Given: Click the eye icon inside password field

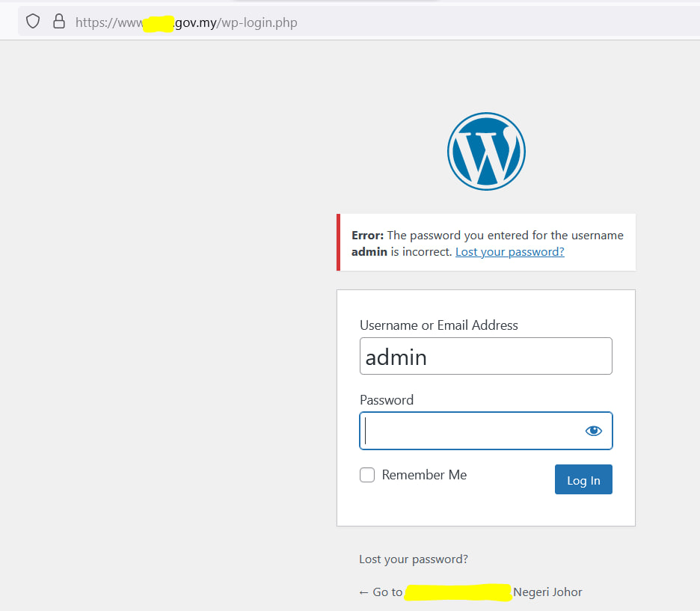Looking at the screenshot, I should pyautogui.click(x=593, y=430).
